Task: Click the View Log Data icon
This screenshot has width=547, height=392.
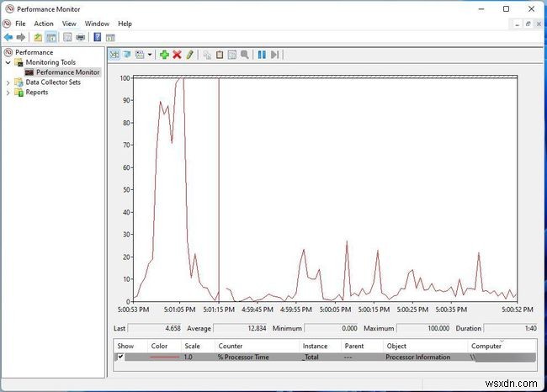Action: (x=127, y=55)
